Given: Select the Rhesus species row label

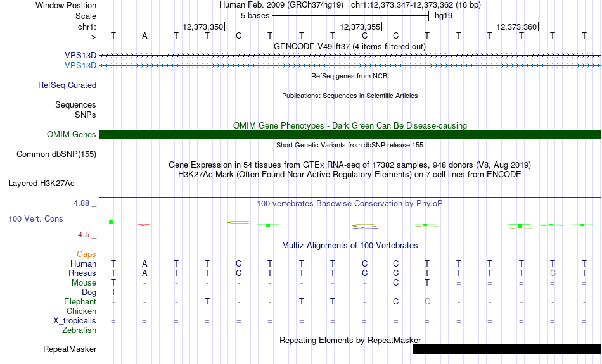Looking at the screenshot, I should point(82,273).
